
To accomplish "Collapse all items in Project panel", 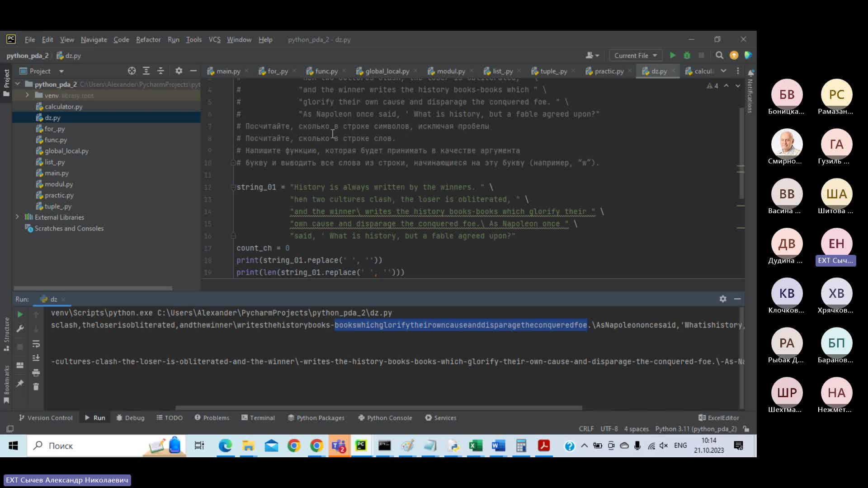I will coord(160,71).
